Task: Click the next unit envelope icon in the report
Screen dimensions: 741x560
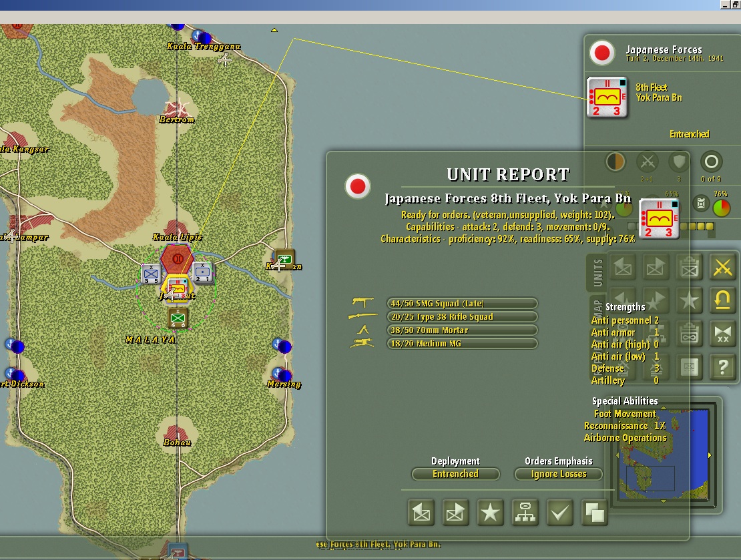Action: 455,513
